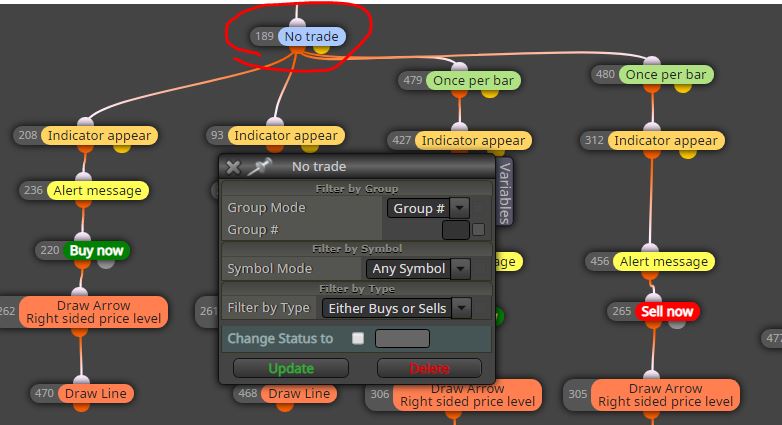The height and width of the screenshot is (425, 782).
Task: Select Alert message block 236
Action: pyautogui.click(x=98, y=191)
